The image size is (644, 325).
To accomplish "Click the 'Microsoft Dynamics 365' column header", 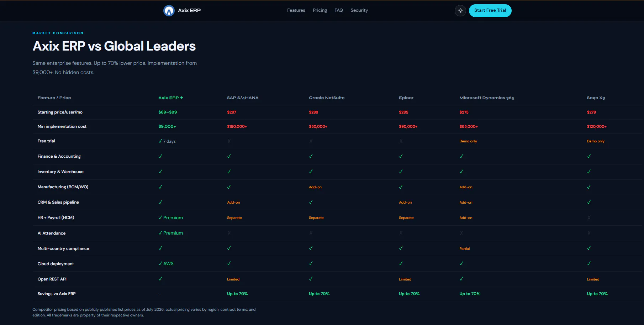I will (487, 98).
